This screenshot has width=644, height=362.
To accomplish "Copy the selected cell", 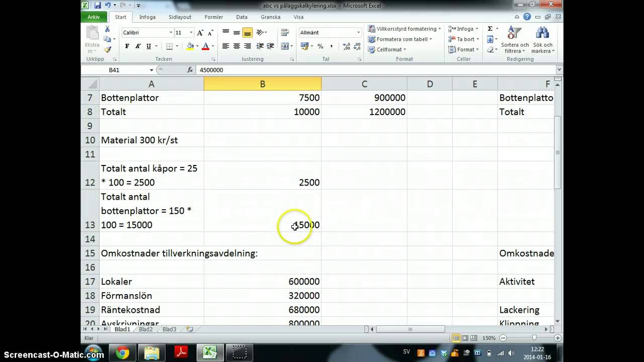I will (107, 39).
